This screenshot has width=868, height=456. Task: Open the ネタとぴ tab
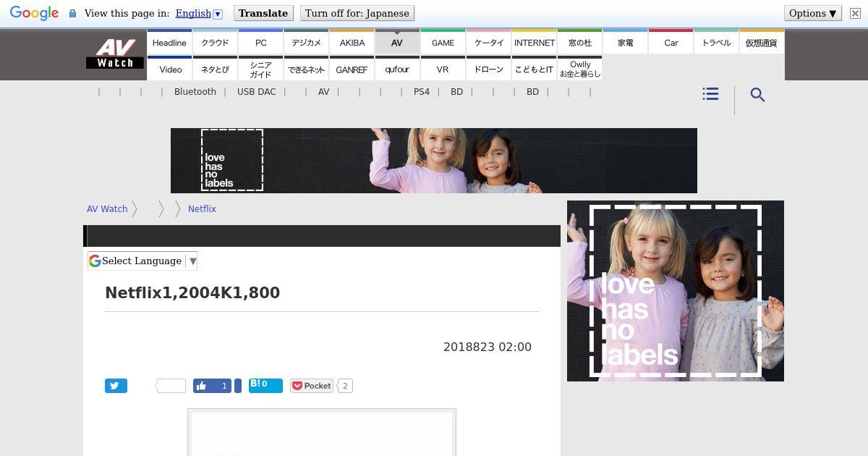click(215, 69)
